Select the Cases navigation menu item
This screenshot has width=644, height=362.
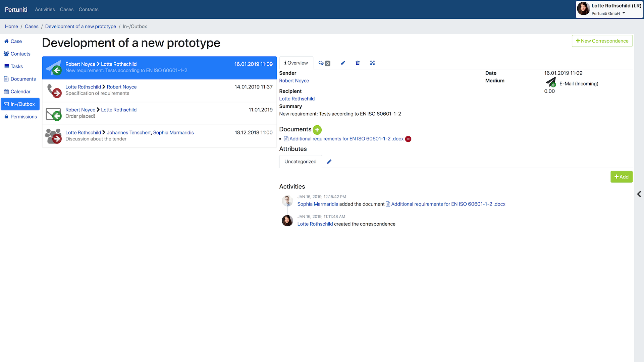click(67, 9)
